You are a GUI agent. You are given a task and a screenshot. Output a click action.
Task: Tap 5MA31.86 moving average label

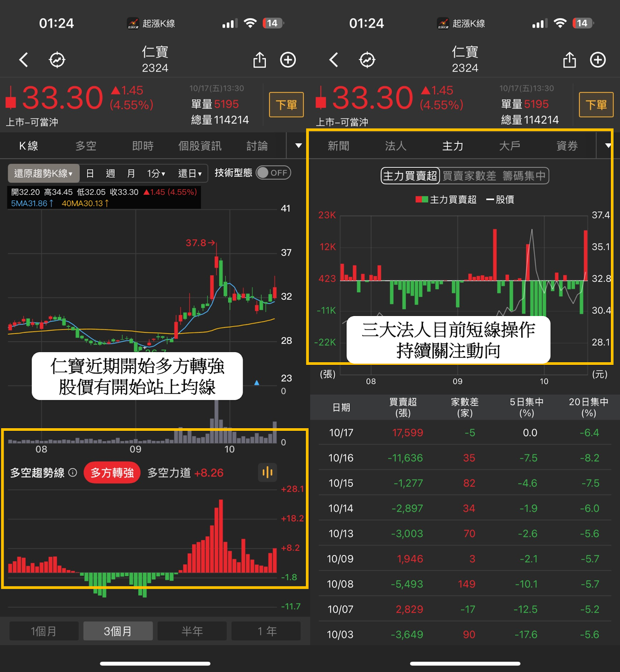pyautogui.click(x=32, y=203)
